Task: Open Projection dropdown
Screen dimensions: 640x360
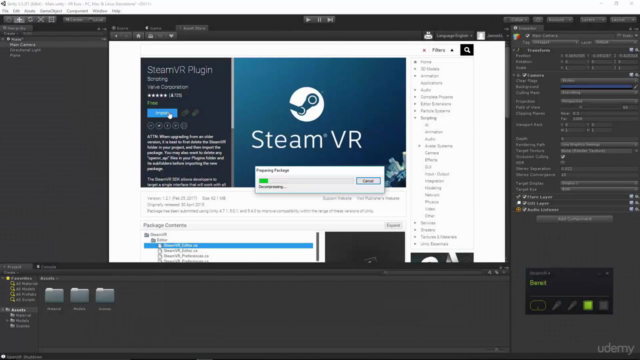Action: pyautogui.click(x=599, y=101)
